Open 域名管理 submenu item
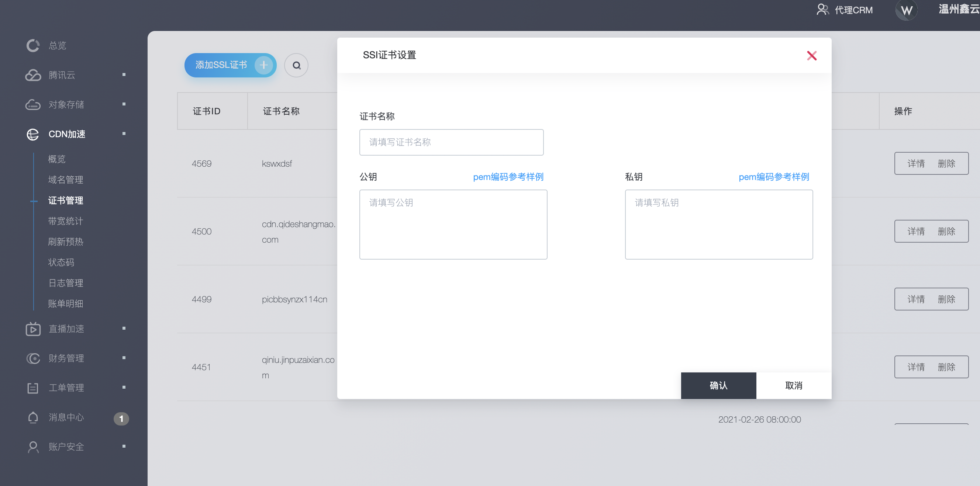This screenshot has height=486, width=980. pyautogui.click(x=65, y=180)
